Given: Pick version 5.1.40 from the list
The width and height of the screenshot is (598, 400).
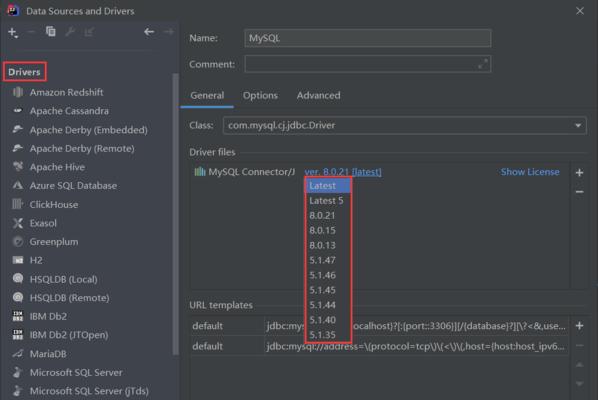Looking at the screenshot, I should coord(328,320).
